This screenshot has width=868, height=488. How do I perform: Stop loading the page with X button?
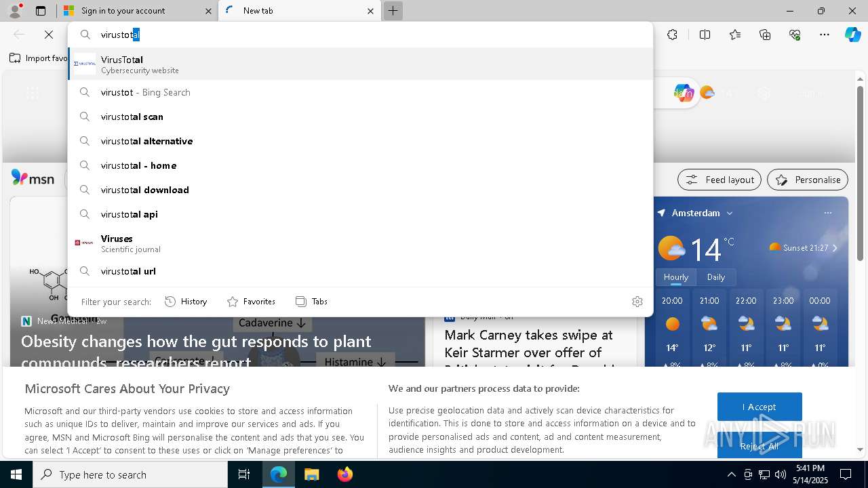(49, 35)
